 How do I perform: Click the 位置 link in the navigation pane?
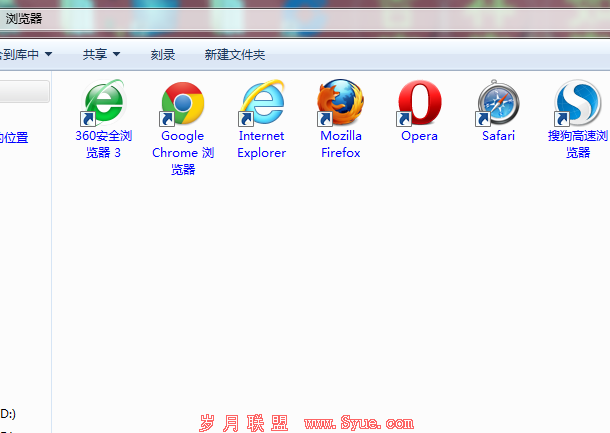coord(14,138)
